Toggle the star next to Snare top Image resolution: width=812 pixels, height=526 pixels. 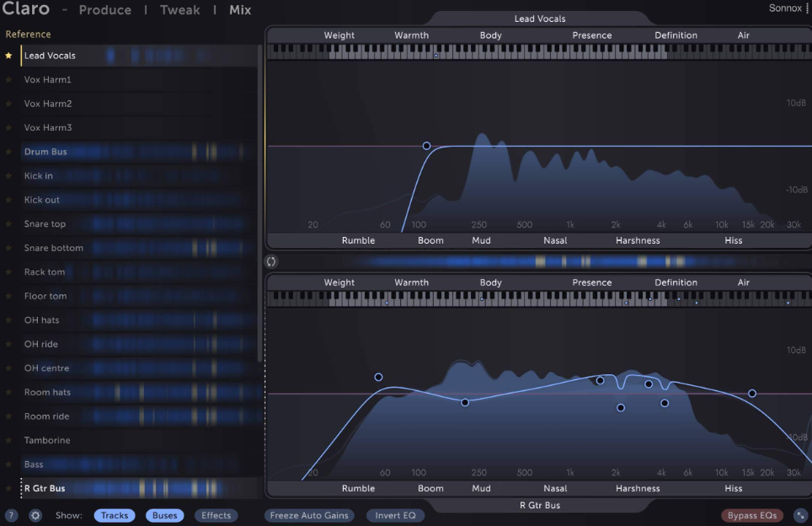click(x=8, y=224)
